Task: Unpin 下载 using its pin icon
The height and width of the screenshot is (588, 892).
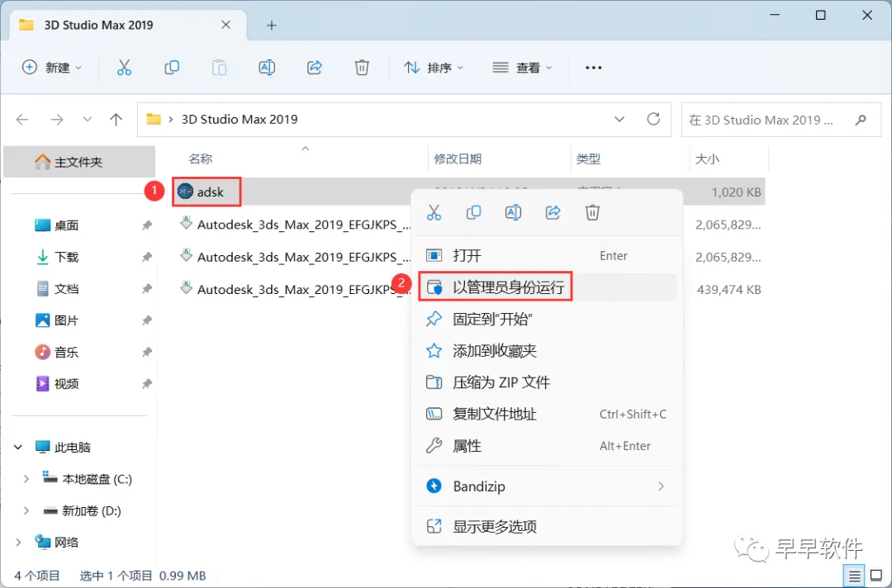Action: pyautogui.click(x=147, y=257)
